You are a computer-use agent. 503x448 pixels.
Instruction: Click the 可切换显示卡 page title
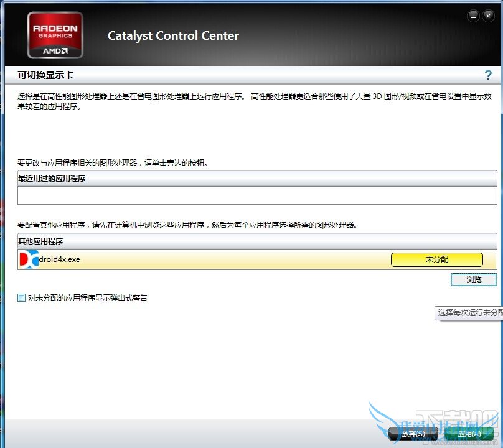45,75
